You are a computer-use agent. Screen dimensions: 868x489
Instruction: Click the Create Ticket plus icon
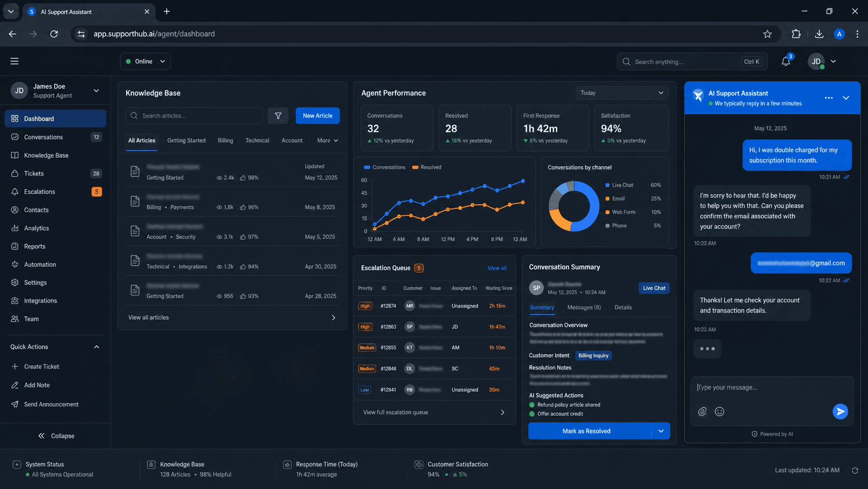(15, 366)
